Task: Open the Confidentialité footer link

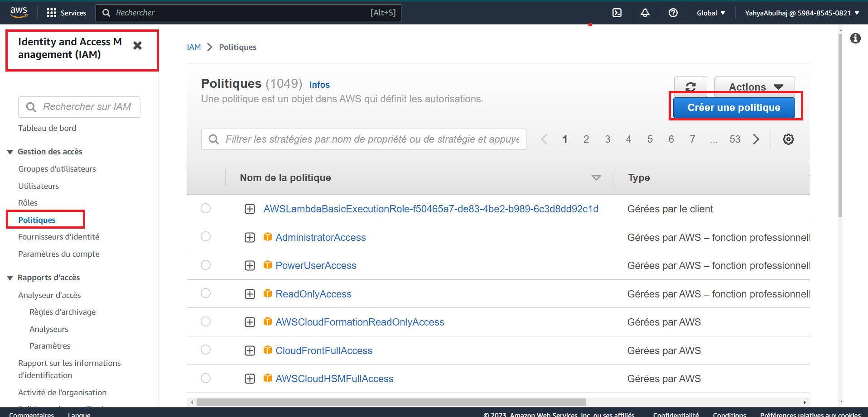Action: [x=676, y=414]
